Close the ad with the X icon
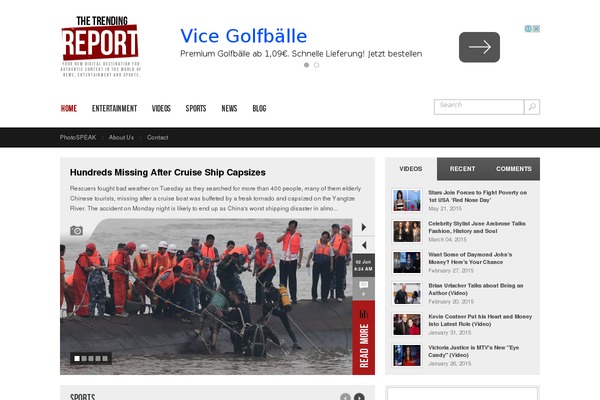The image size is (600, 400). [x=536, y=29]
